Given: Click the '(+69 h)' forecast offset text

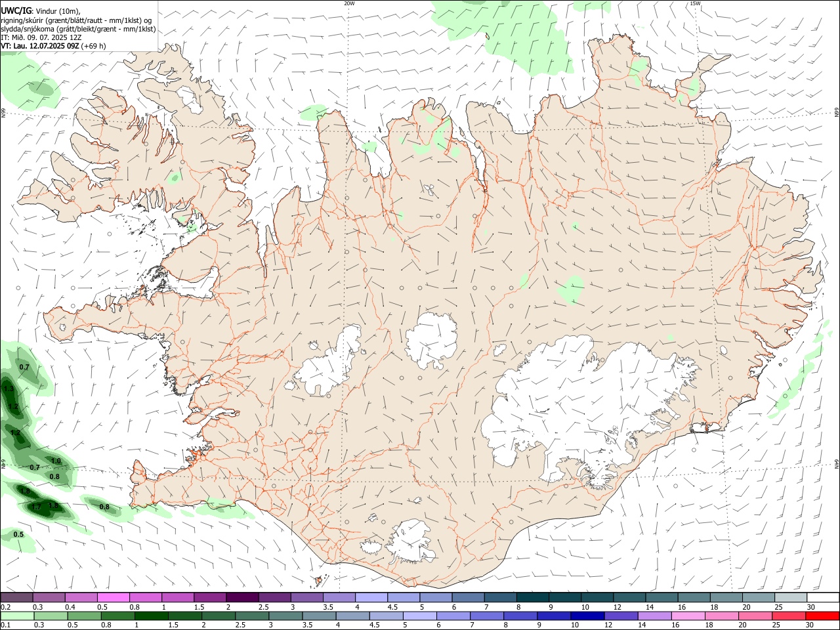Looking at the screenshot, I should [x=94, y=46].
